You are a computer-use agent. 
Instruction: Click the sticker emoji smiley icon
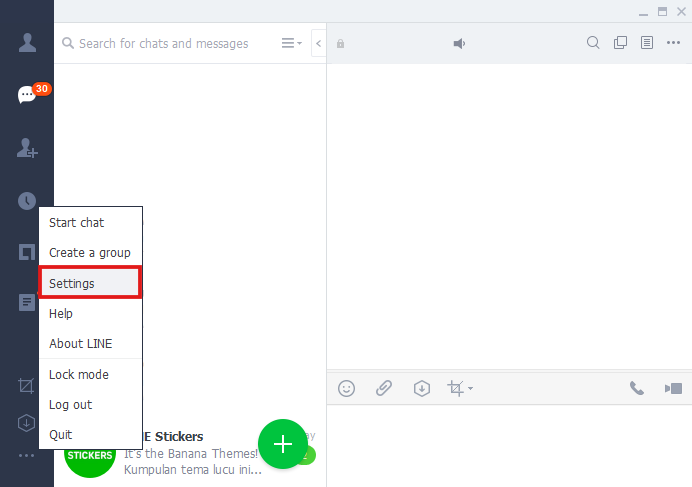(346, 389)
